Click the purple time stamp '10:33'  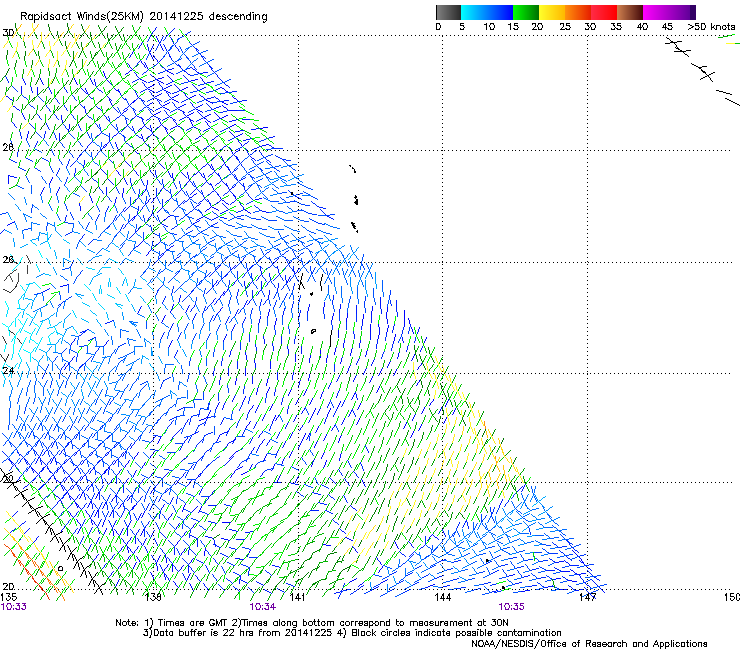[x=14, y=607]
